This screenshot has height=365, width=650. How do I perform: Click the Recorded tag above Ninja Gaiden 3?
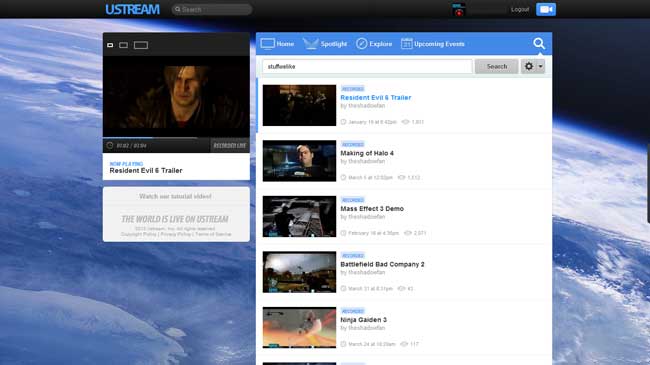[353, 311]
